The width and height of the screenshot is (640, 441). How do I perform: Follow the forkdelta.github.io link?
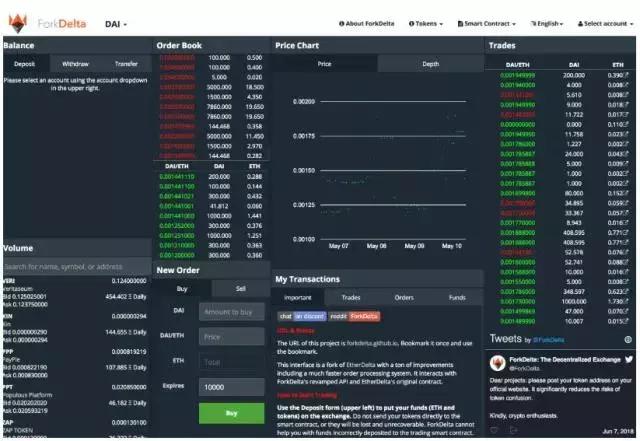(x=372, y=343)
